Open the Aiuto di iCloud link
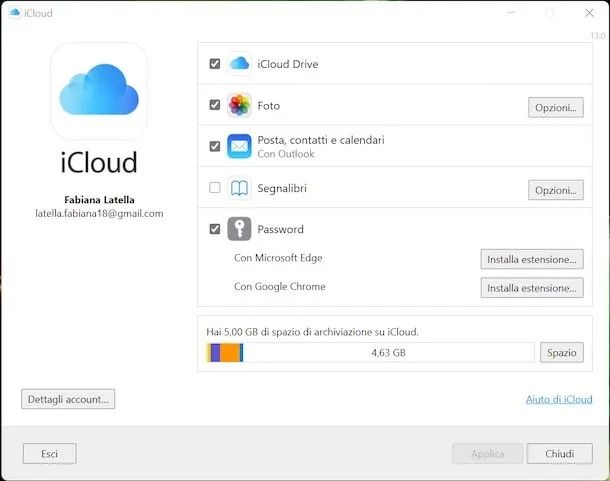This screenshot has height=481, width=610. (559, 399)
